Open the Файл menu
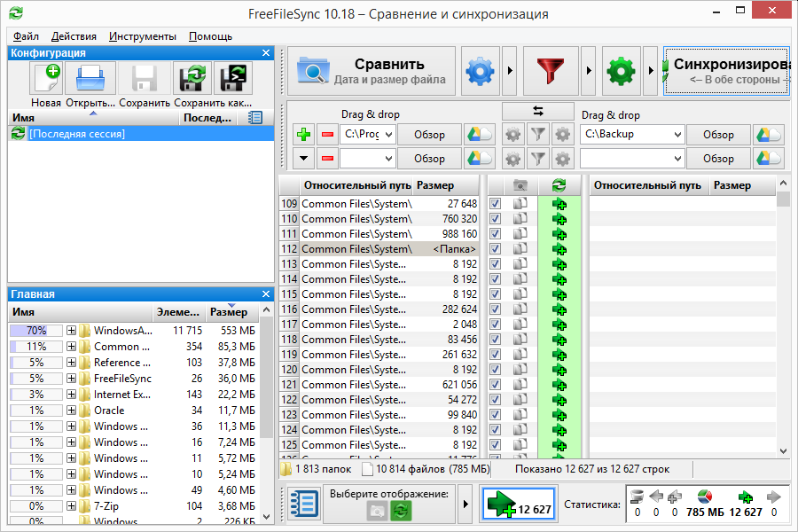 tap(26, 36)
